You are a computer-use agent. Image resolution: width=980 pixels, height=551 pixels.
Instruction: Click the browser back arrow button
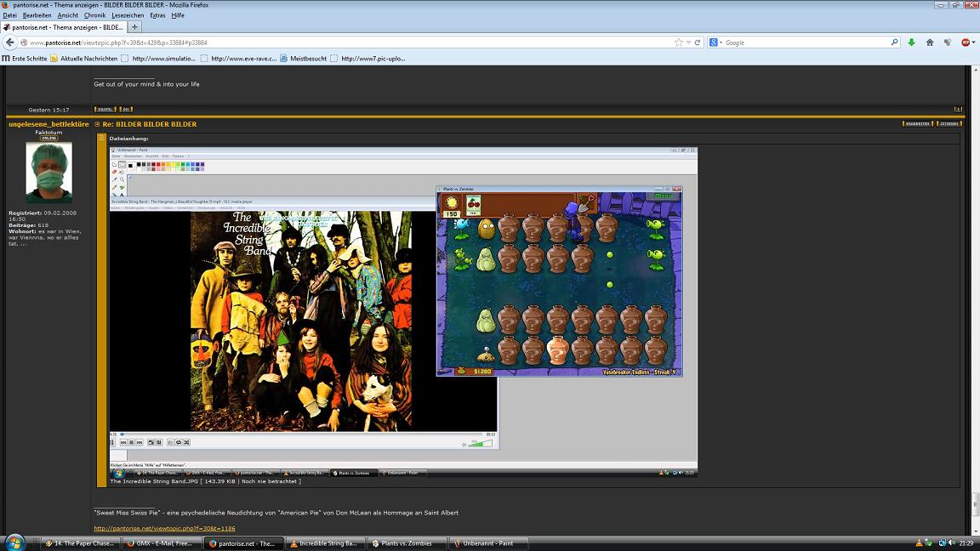[10, 43]
